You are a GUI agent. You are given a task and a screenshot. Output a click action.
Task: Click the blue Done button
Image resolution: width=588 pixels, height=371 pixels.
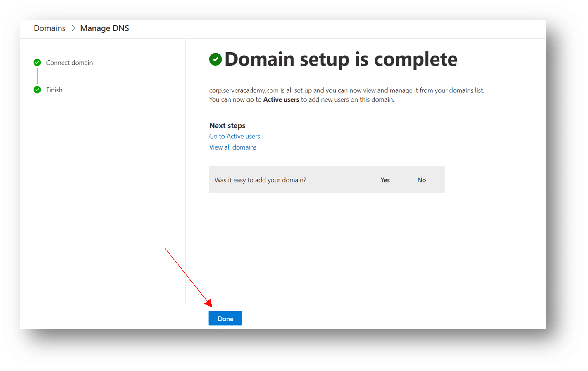[225, 318]
